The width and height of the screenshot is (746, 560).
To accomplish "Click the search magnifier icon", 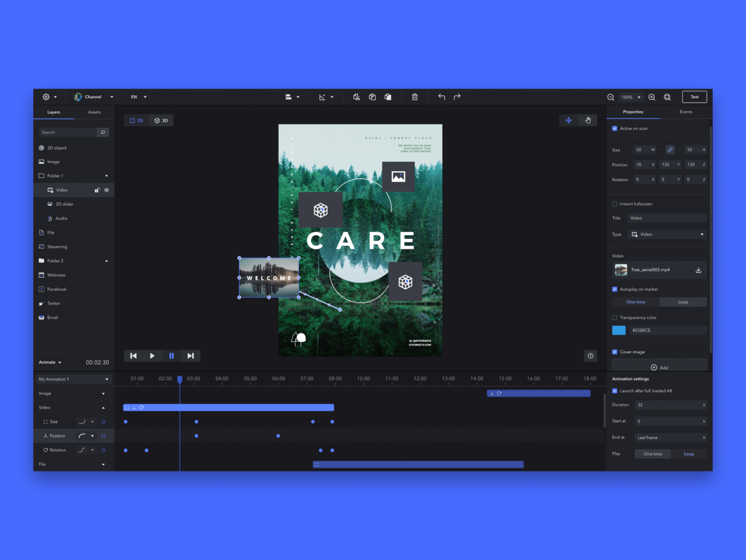I will pos(103,133).
